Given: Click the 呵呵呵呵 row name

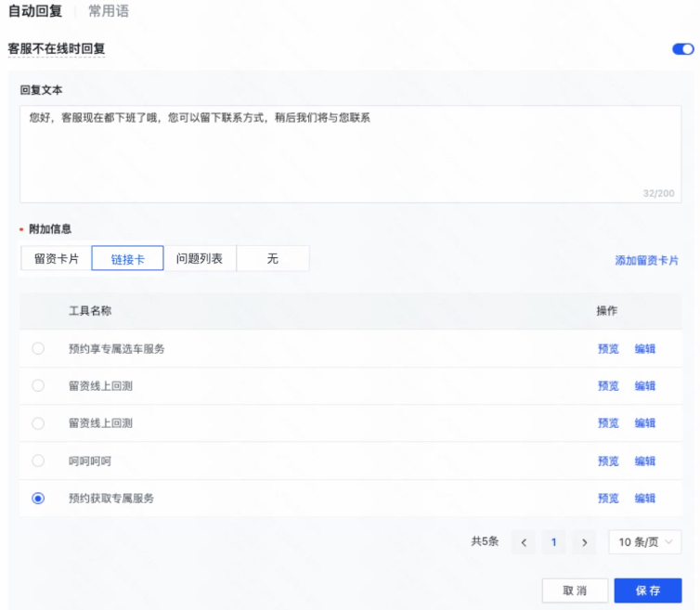Looking at the screenshot, I should (x=90, y=461).
